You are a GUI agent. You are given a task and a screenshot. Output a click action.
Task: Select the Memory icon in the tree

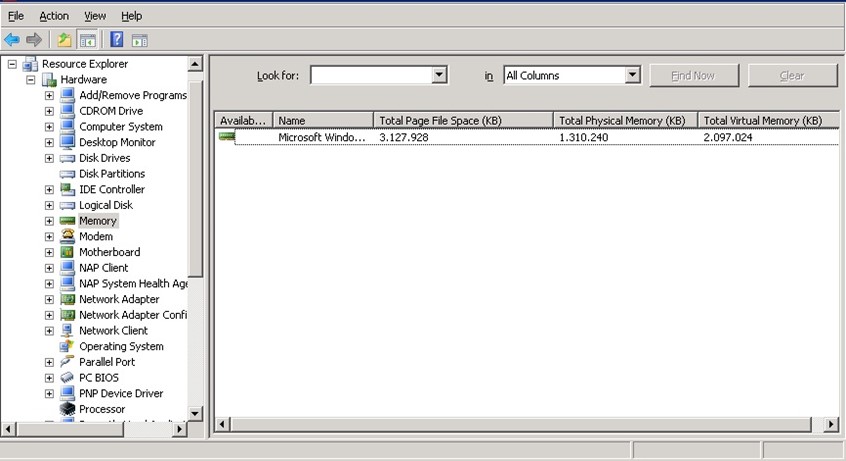click(x=67, y=221)
